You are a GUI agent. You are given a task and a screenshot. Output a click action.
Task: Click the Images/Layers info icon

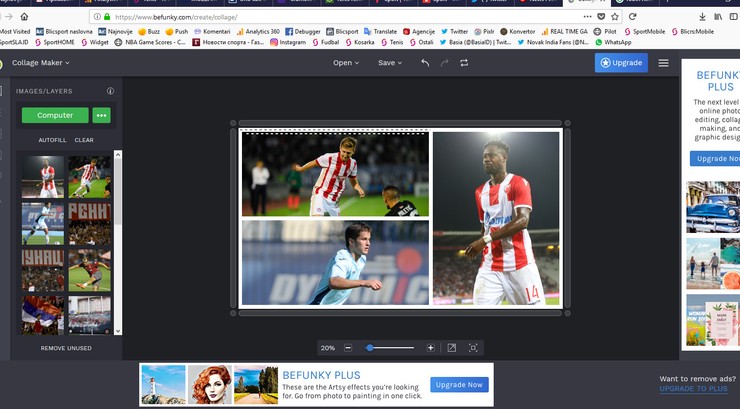coord(111,91)
